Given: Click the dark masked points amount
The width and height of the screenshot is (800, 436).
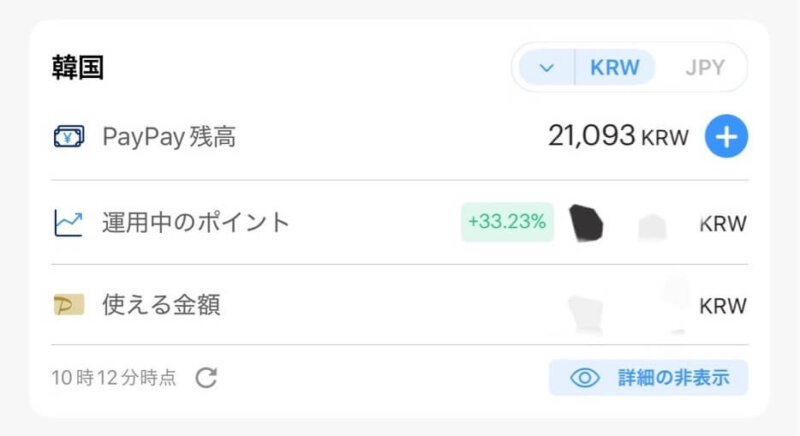Looking at the screenshot, I should 587,223.
